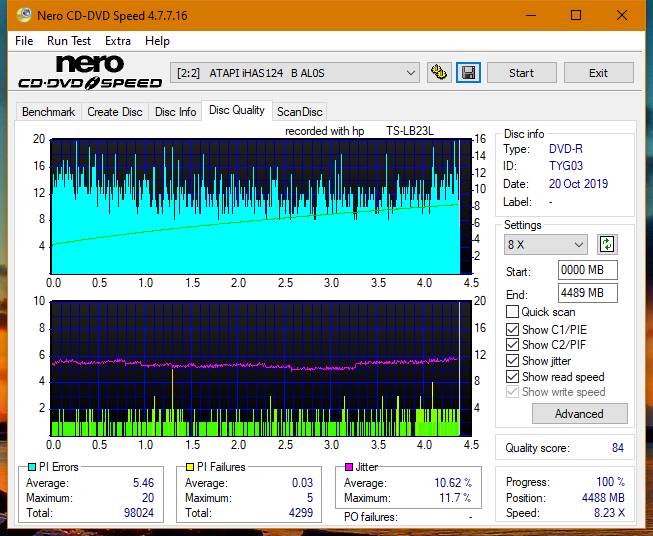Open the Run Test menu
Image resolution: width=653 pixels, height=536 pixels.
69,41
